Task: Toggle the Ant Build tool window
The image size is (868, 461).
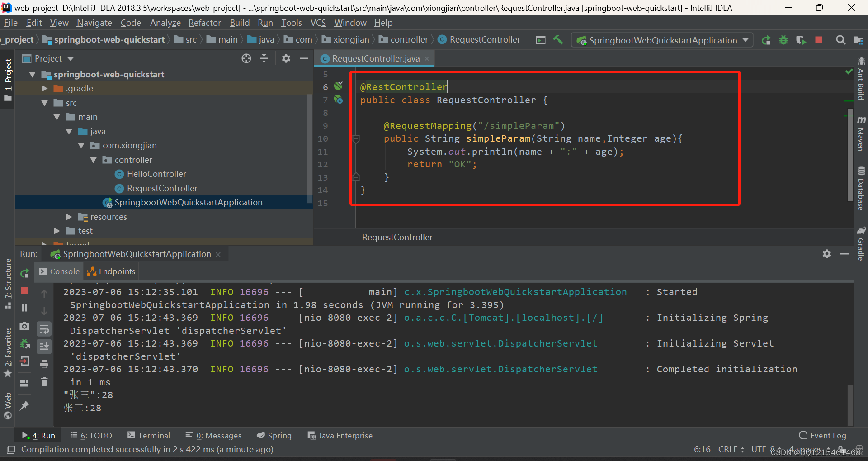Action: tap(861, 78)
